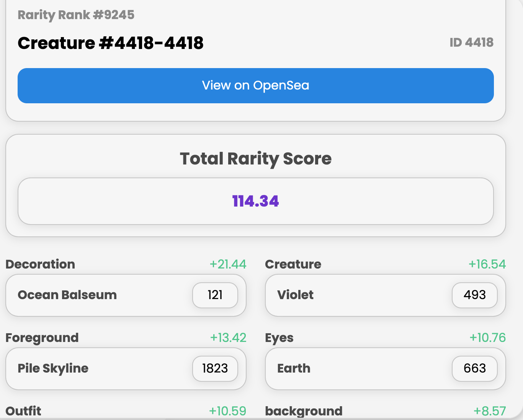The image size is (523, 420).
Task: Open the Earth eyes trait card
Action: tap(386, 369)
